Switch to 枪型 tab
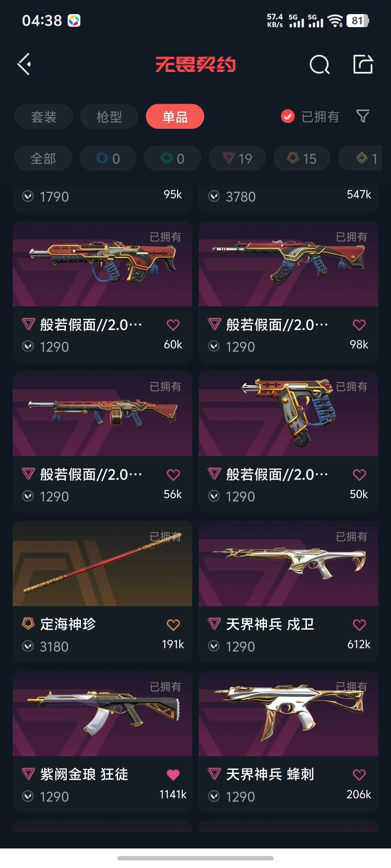The height and width of the screenshot is (868, 391). [109, 116]
